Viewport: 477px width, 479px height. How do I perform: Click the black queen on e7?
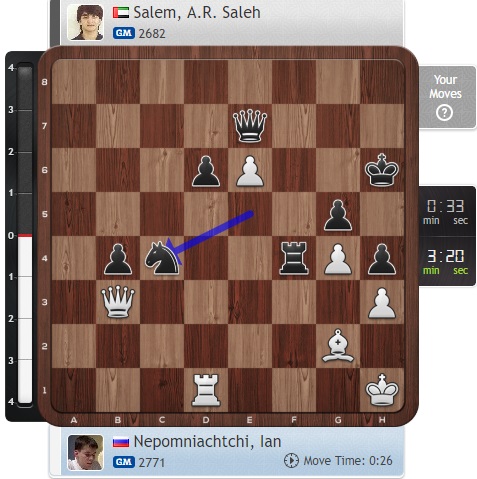pos(250,126)
